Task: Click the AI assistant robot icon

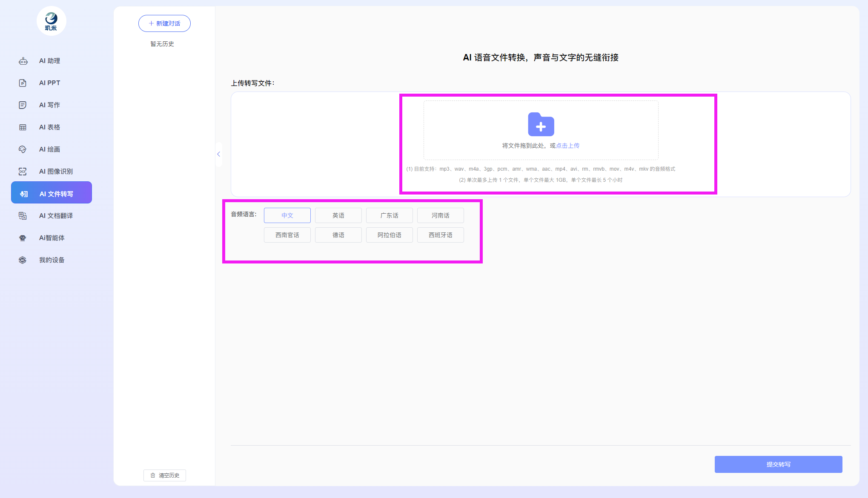Action: tap(23, 61)
